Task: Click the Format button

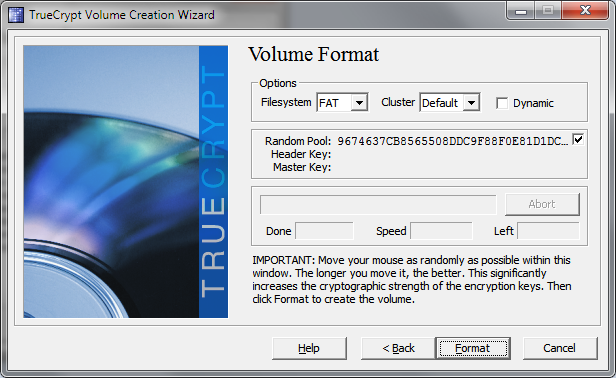Action: tap(473, 348)
